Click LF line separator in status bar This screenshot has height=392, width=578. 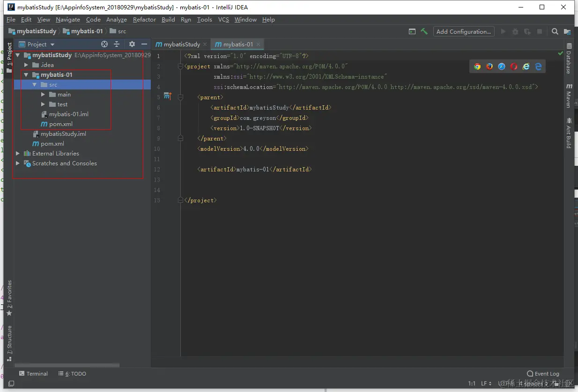(486, 384)
